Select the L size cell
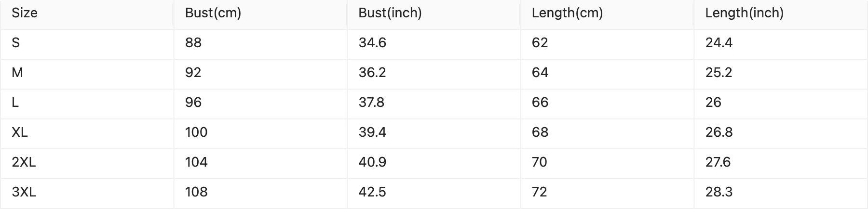 tap(15, 103)
